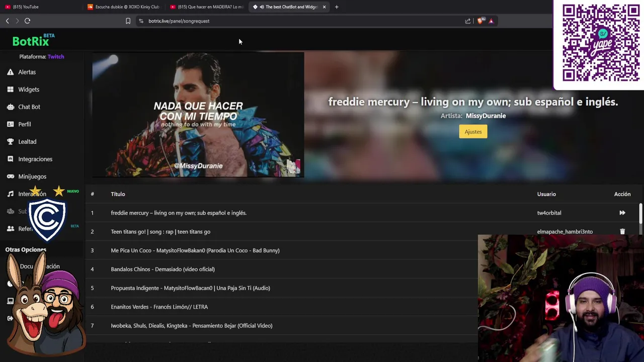Open Brave Shields lion icon
Screen dimensions: 644x362
click(x=480, y=21)
